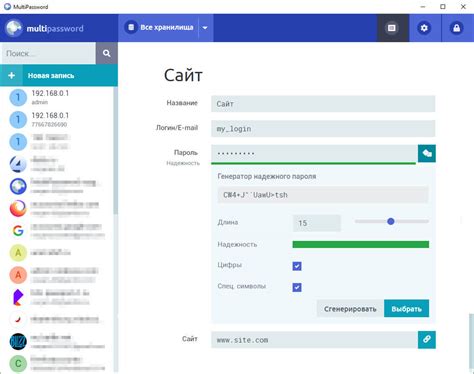Open the Все хранилища vault selector
Image resolution: width=474 pixels, height=374 pixels.
pos(159,28)
